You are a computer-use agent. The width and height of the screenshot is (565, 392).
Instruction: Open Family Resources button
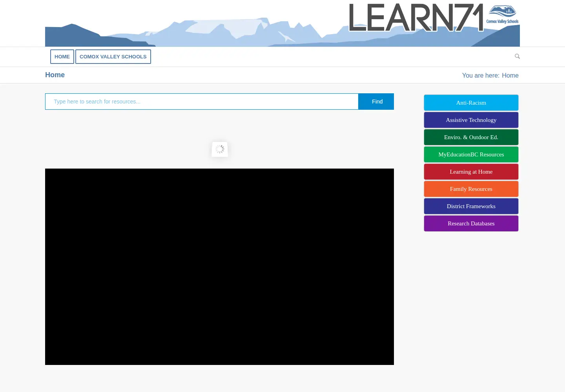(x=471, y=189)
